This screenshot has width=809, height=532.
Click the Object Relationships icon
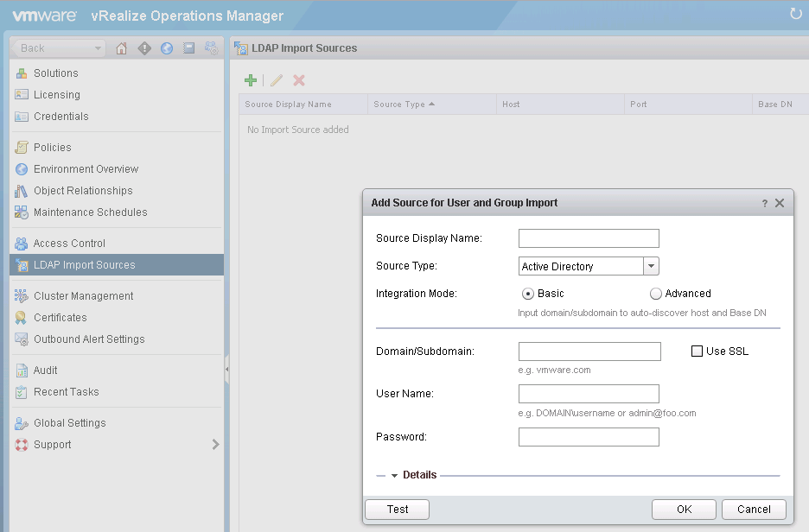pos(21,191)
